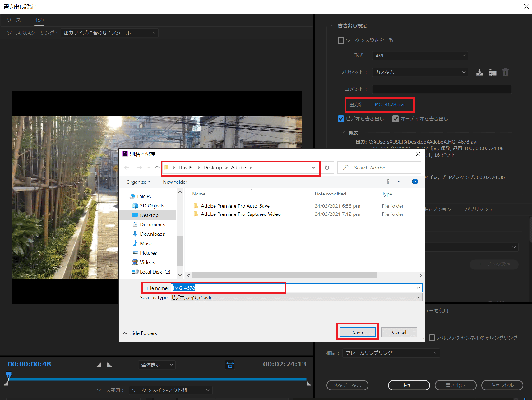Click up-one-level arrow in save dialog
532x400 pixels.
coord(157,168)
